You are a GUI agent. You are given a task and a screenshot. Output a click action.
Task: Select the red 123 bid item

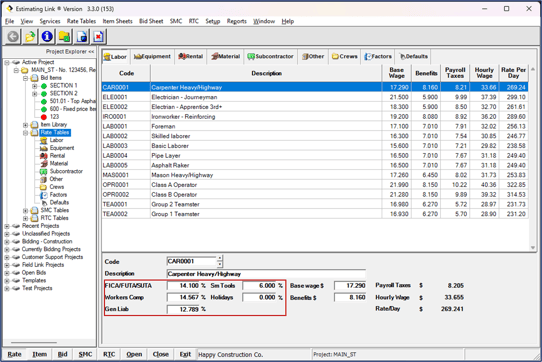54,117
